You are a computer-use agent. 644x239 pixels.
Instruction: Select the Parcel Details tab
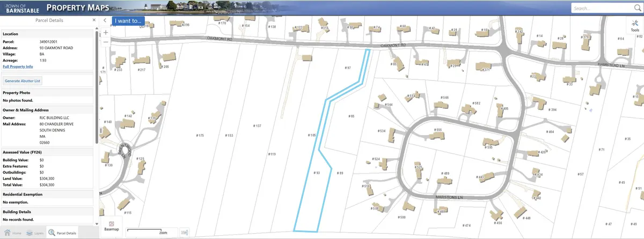click(63, 233)
